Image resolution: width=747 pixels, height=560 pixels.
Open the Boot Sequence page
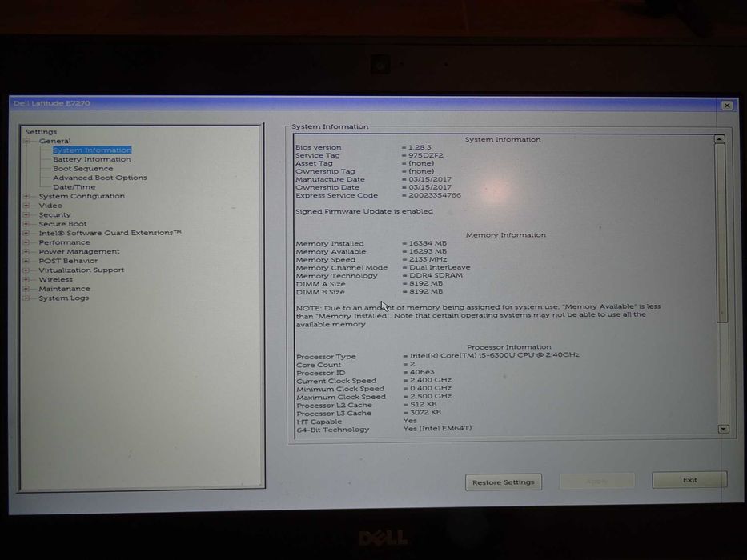coord(83,169)
